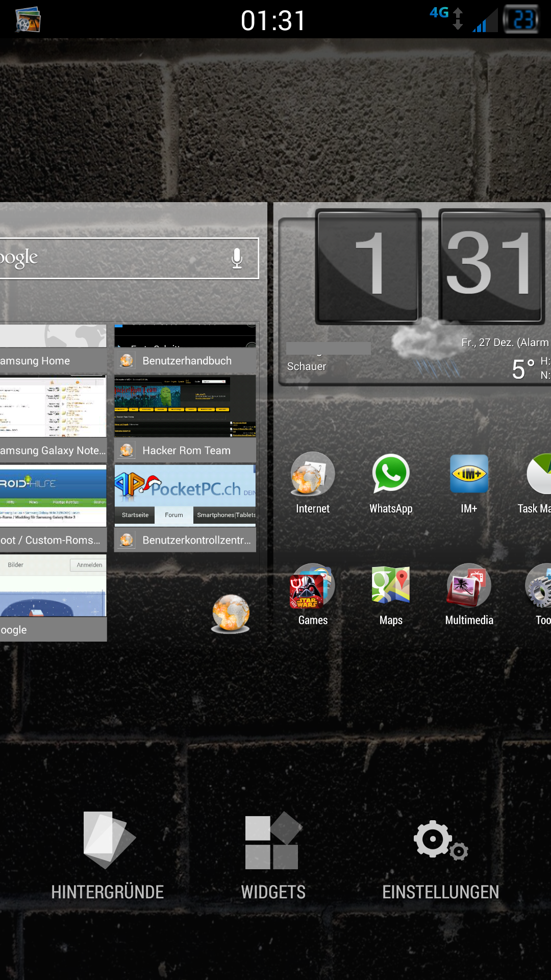This screenshot has width=551, height=980.
Task: Tap the Schauer weather condition text
Action: tap(307, 366)
